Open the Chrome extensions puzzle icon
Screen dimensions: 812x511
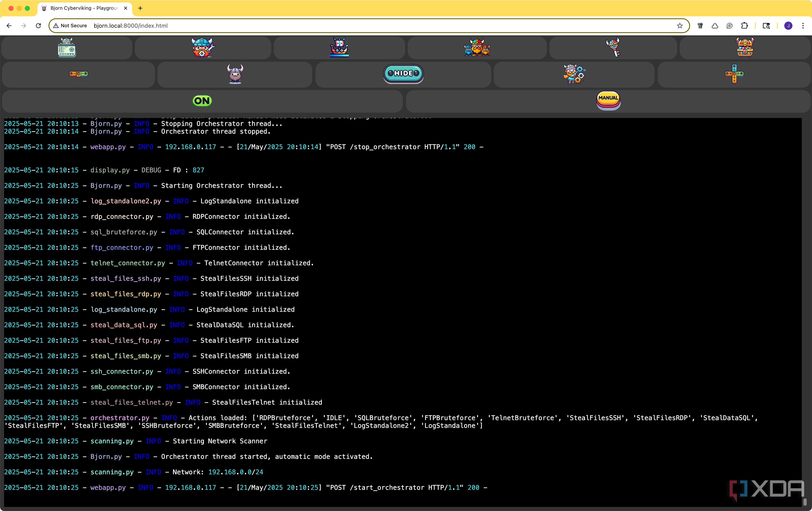744,26
